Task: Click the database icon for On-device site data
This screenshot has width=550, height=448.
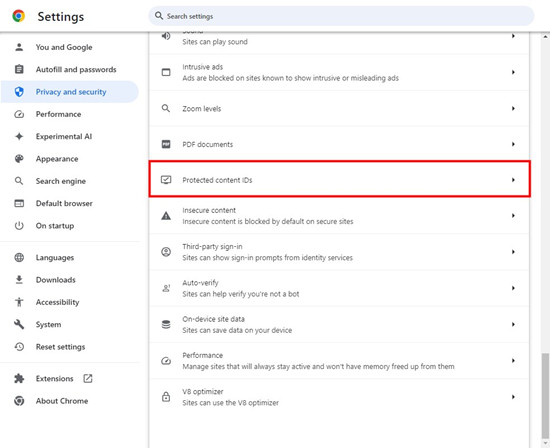Action: point(166,325)
